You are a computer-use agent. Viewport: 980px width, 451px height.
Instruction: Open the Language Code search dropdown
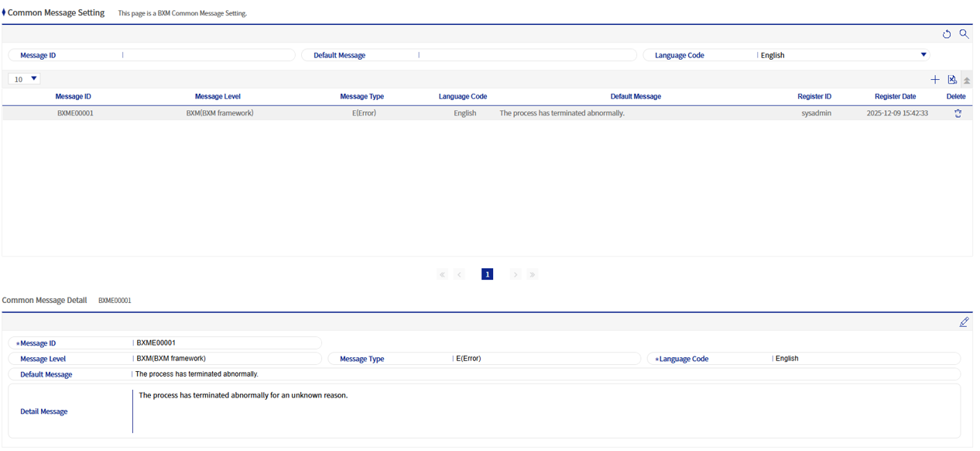pos(923,55)
